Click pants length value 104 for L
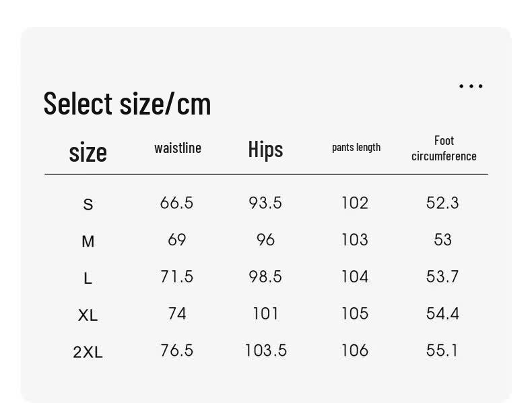Viewport: 532px width, 403px height. pyautogui.click(x=354, y=276)
